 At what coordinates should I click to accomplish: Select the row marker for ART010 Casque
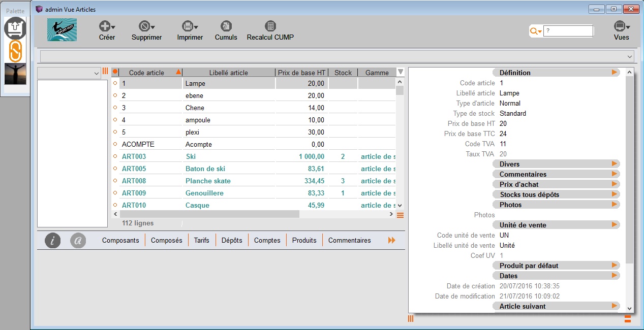tap(115, 205)
